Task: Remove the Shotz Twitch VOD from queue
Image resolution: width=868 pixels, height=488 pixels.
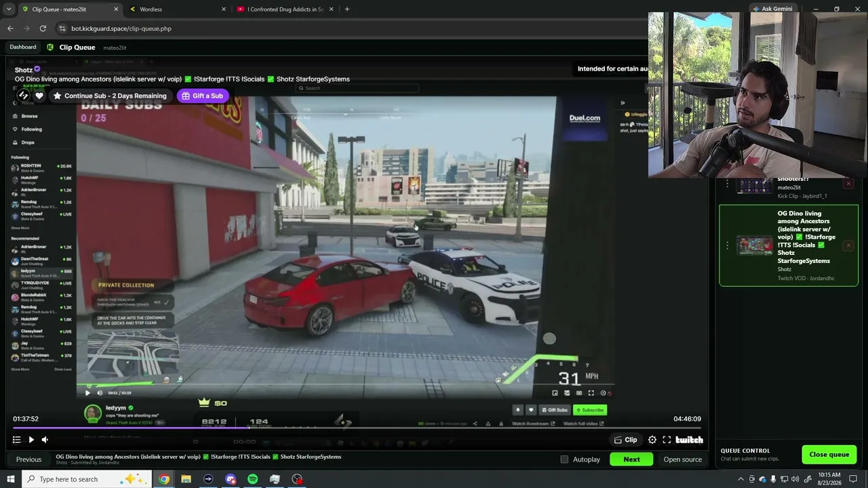Action: (x=848, y=245)
